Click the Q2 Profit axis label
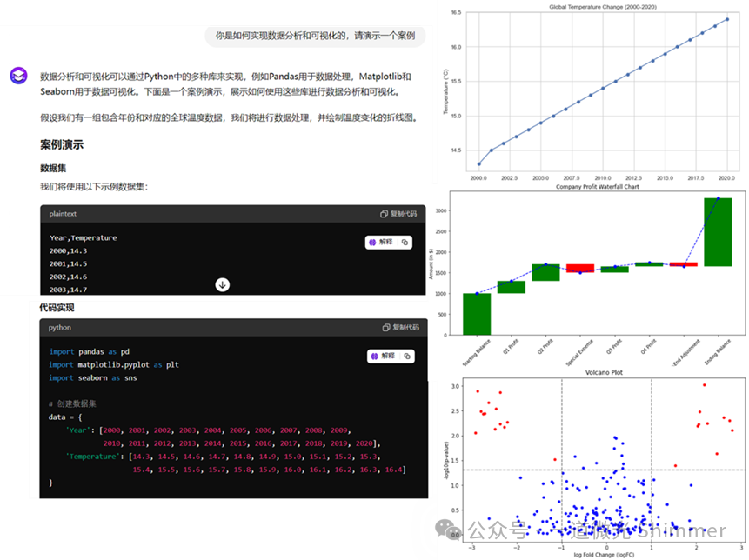Viewport: 749px width, 560px height. coord(545,346)
